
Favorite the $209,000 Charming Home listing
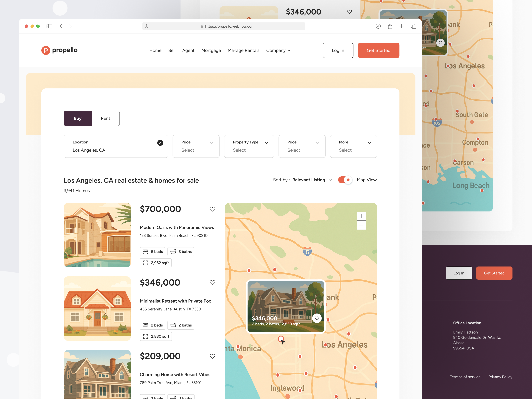pos(213,356)
